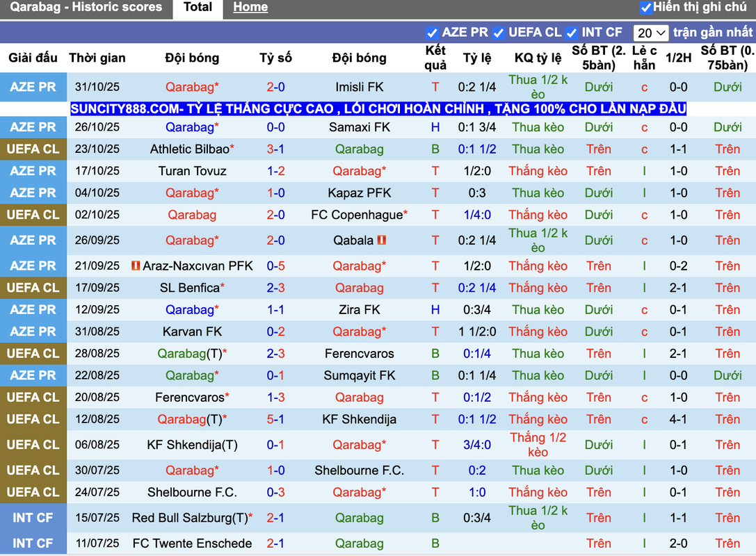The height and width of the screenshot is (556, 756).
Task: Click Thua kèo result in Samaxi FK row
Action: [x=538, y=127]
